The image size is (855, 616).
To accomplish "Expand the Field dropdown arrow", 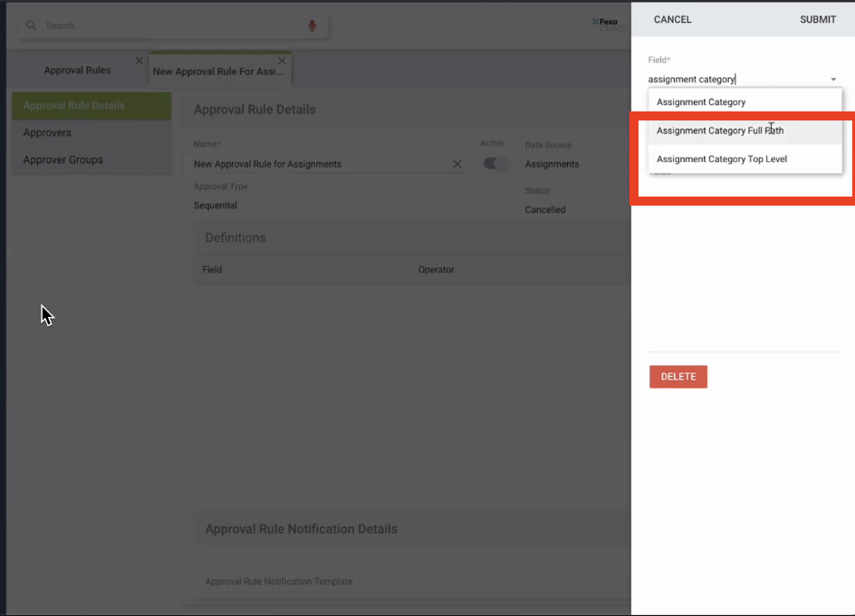I will tap(833, 80).
